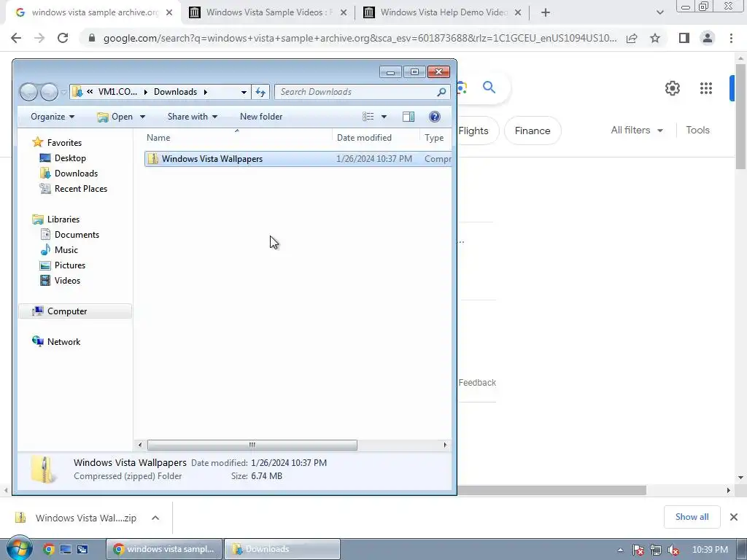Launch Chrome from the taskbar pinned icon
This screenshot has width=747, height=560.
click(48, 549)
